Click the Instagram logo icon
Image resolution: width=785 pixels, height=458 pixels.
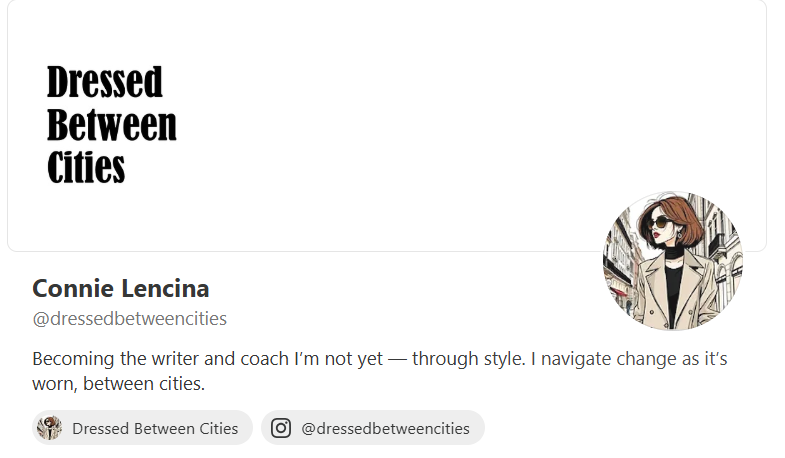[x=281, y=428]
